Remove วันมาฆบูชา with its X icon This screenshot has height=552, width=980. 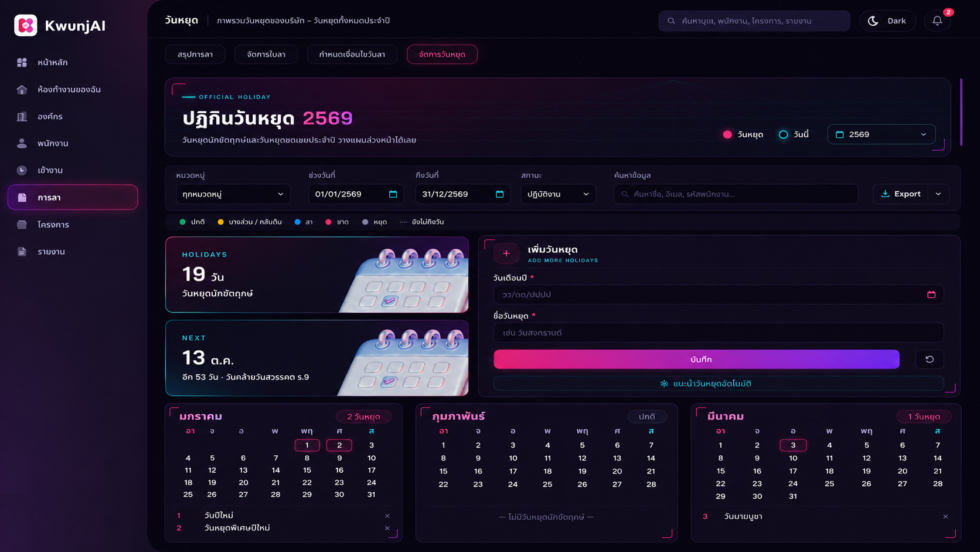tap(945, 516)
